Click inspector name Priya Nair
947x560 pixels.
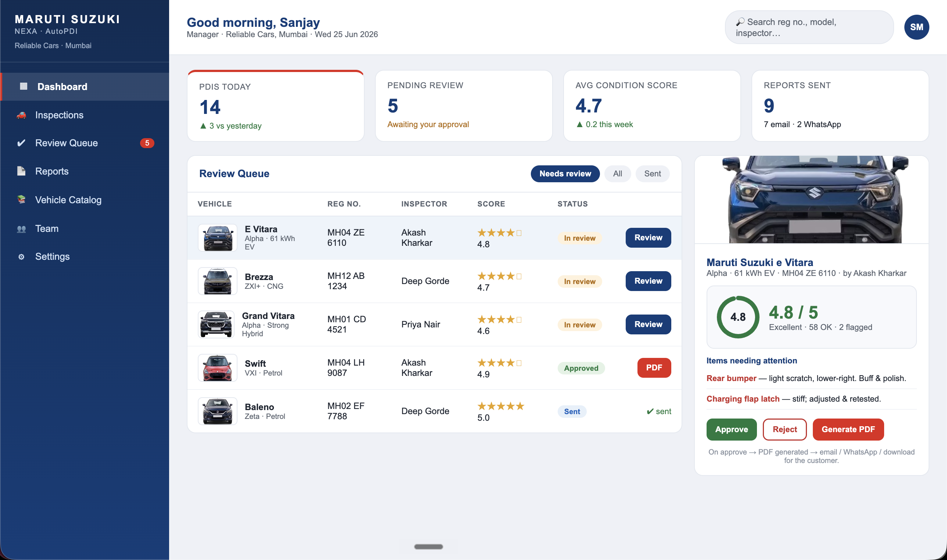click(421, 324)
